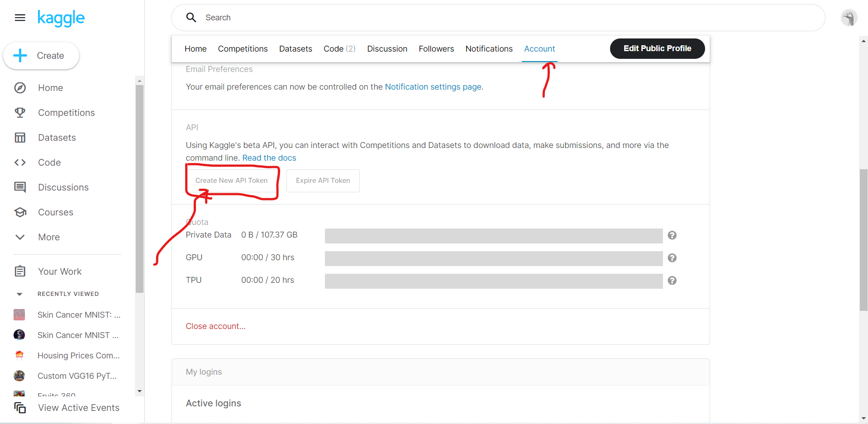Switch to the Notifications tab
Viewport: 868px width, 424px height.
click(489, 49)
